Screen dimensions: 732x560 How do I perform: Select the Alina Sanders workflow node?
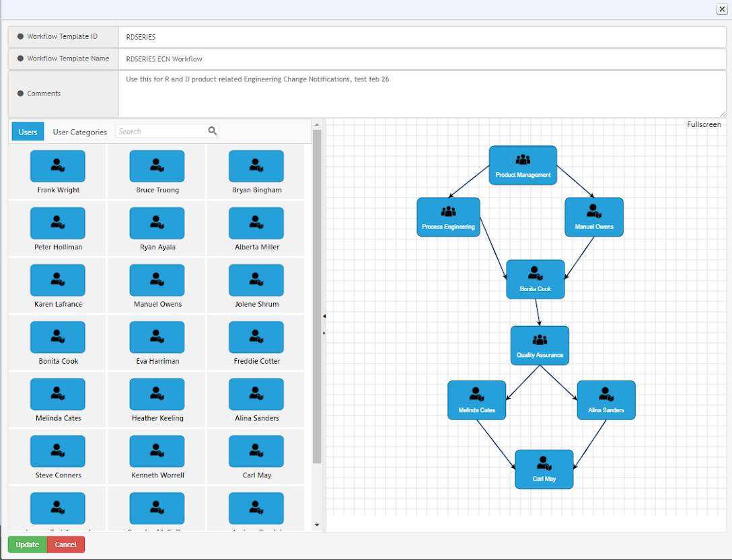point(606,400)
